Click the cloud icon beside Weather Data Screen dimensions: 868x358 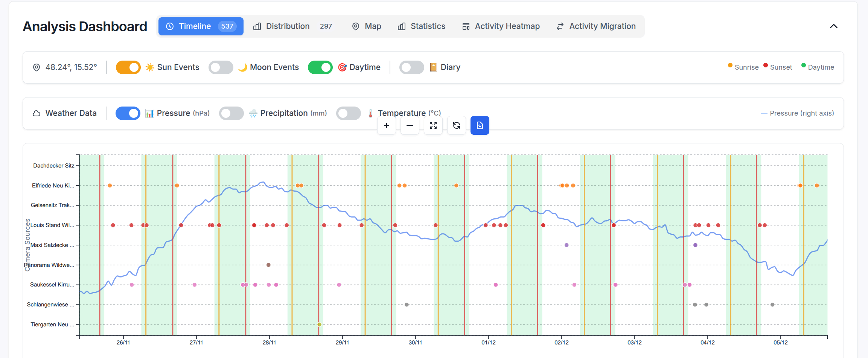point(36,113)
